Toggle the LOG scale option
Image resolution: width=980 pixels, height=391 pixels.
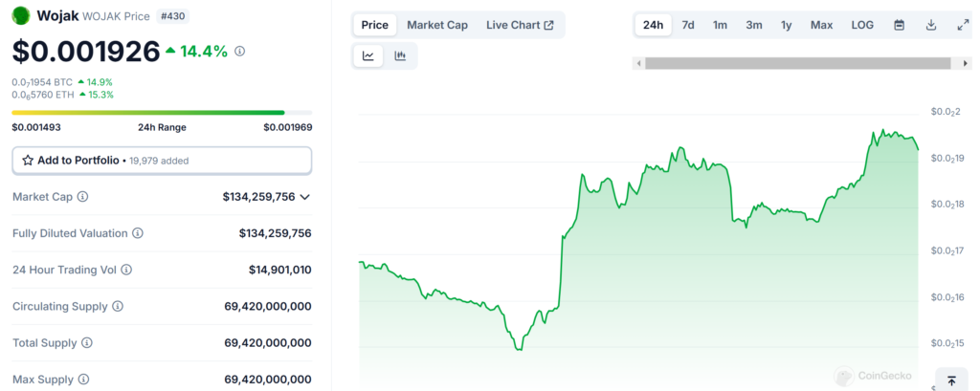pyautogui.click(x=862, y=25)
